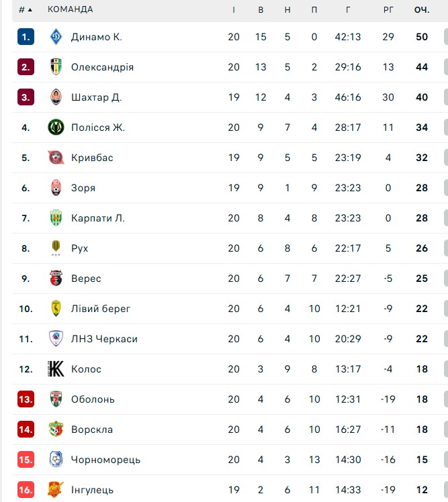Sort table by the # rank column arrow
Screen dimensions: 448x502
26,9
